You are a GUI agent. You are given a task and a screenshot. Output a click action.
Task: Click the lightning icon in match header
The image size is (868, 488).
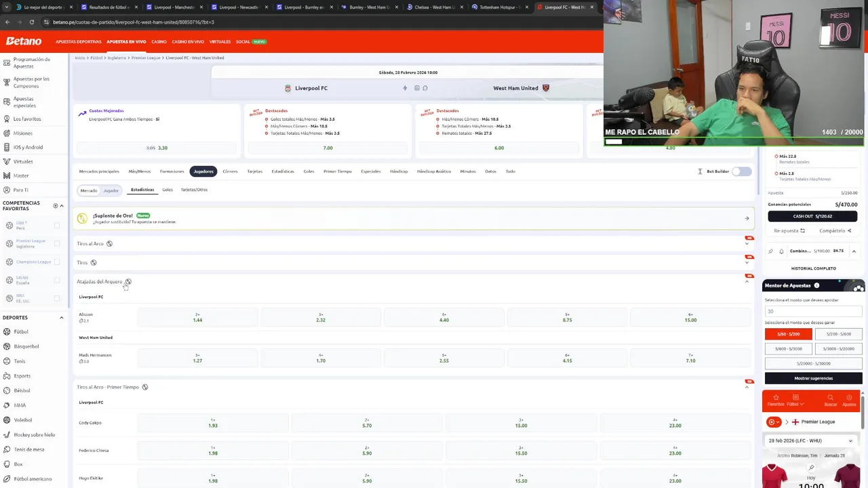(x=405, y=88)
